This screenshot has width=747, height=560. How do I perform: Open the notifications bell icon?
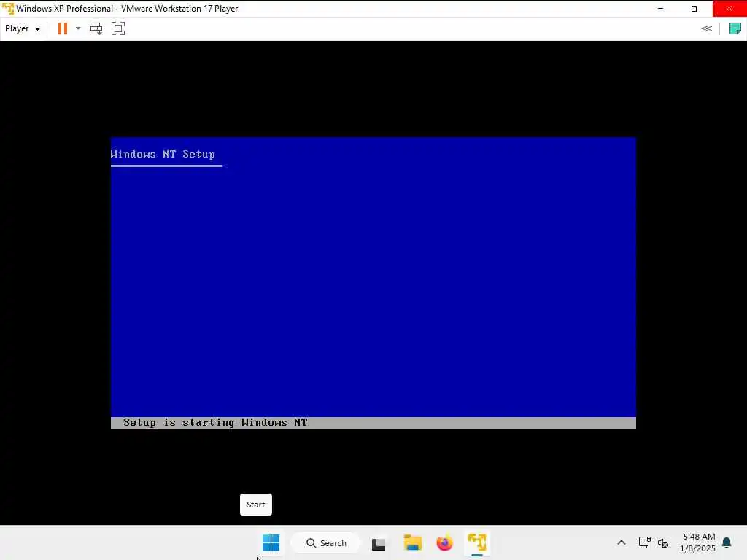[727, 542]
